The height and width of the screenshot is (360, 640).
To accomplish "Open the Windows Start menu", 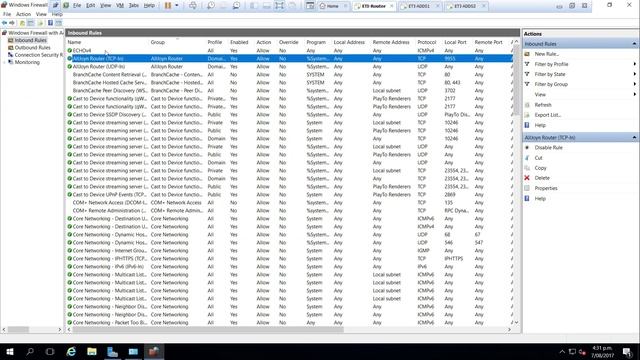I will [10, 351].
